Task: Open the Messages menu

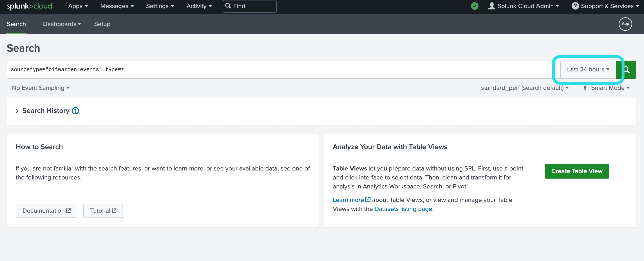Action: 117,6
